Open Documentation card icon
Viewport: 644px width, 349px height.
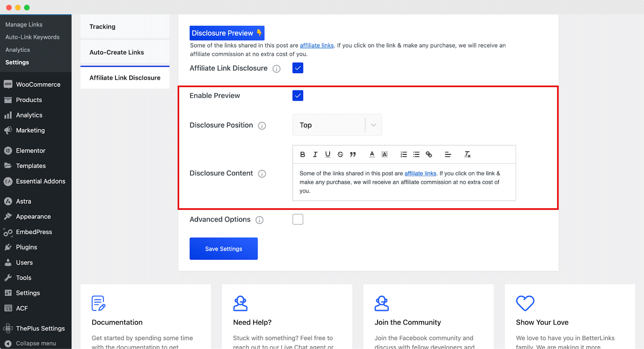pos(99,304)
